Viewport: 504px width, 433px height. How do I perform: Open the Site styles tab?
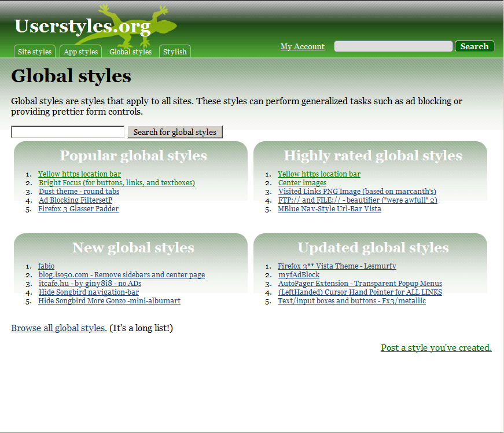[35, 52]
